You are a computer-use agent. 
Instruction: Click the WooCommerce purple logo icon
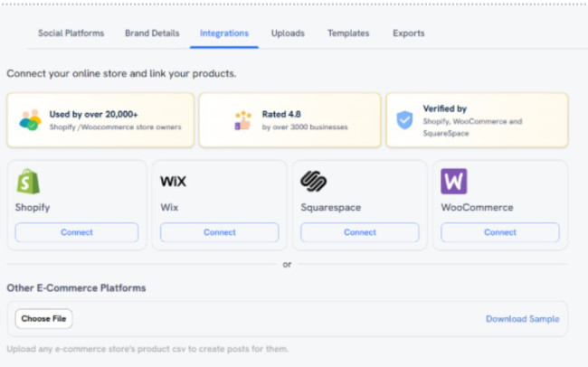(454, 182)
